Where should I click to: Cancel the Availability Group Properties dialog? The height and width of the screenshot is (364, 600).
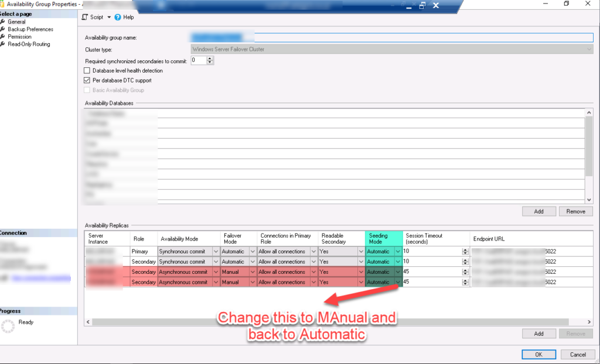tap(578, 355)
